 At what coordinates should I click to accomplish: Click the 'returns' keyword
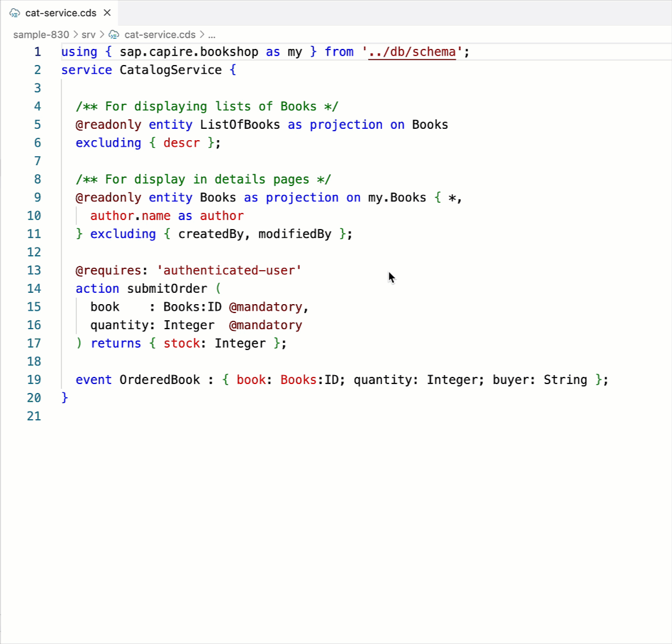click(x=116, y=343)
